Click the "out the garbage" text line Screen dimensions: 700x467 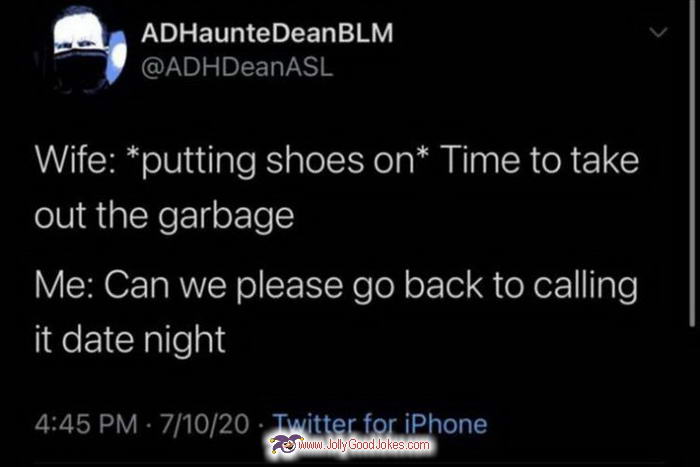tap(164, 216)
